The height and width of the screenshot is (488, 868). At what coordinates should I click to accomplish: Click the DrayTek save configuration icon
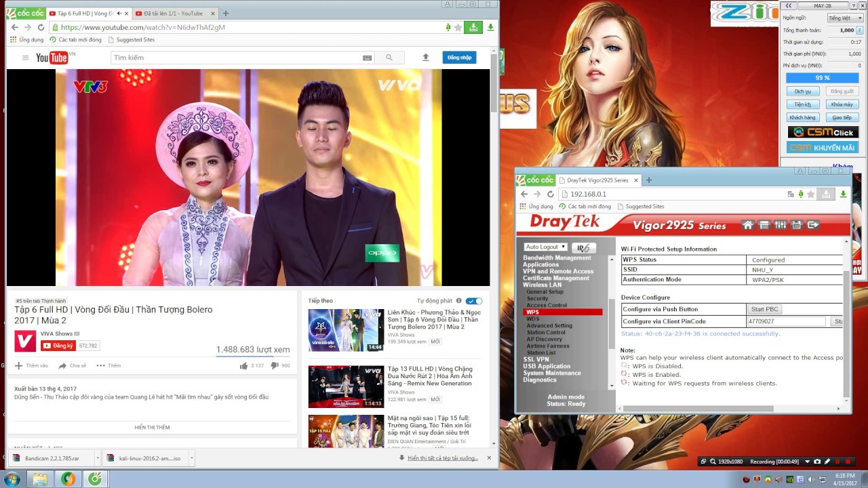(x=797, y=225)
